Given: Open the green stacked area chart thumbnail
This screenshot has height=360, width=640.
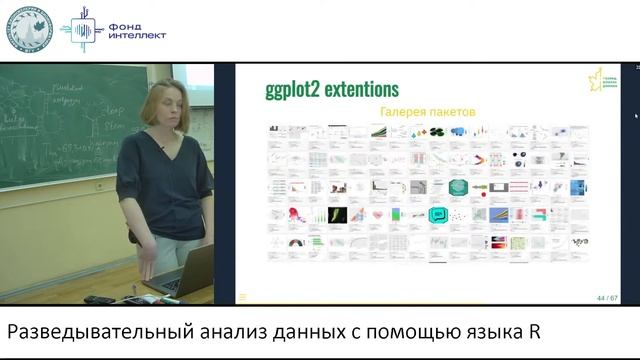Looking at the screenshot, I should 378,132.
